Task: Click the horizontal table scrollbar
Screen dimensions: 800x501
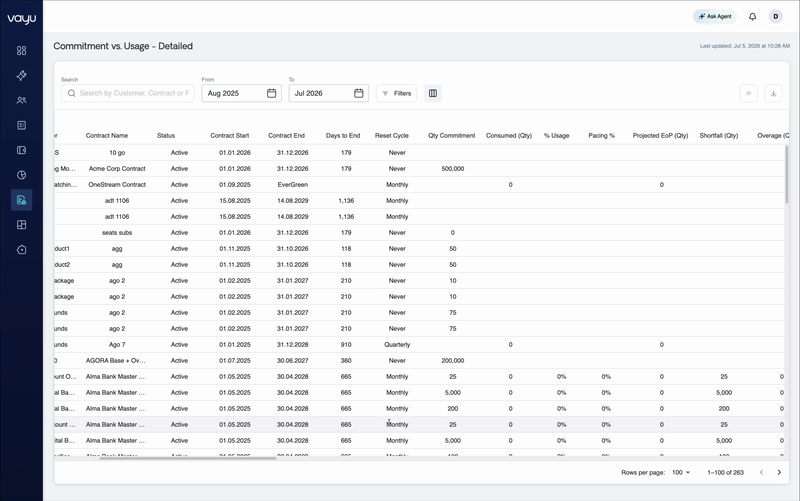Action: (188, 458)
